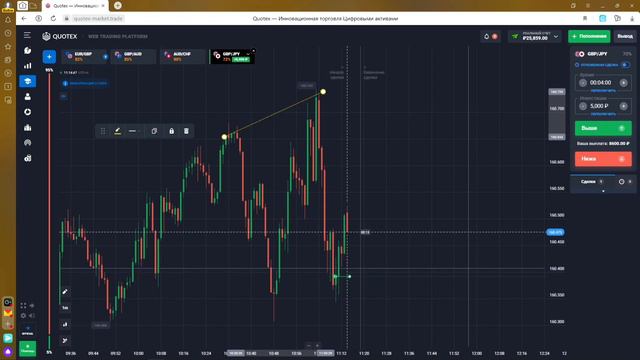The height and width of the screenshot is (360, 640).
Task: Click the switch-time link below timer
Action: [603, 91]
